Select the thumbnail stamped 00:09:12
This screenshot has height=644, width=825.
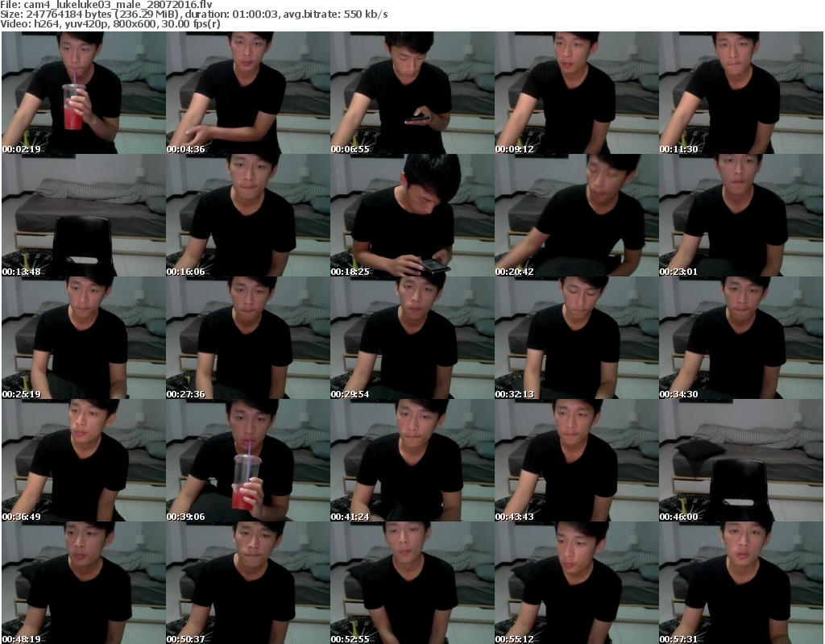pos(577,93)
